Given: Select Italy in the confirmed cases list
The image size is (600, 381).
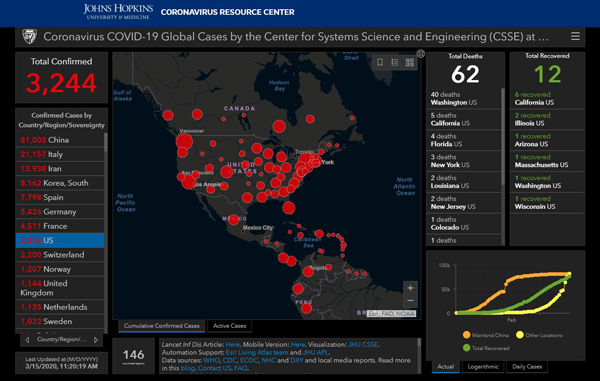Looking at the screenshot, I should click(60, 154).
